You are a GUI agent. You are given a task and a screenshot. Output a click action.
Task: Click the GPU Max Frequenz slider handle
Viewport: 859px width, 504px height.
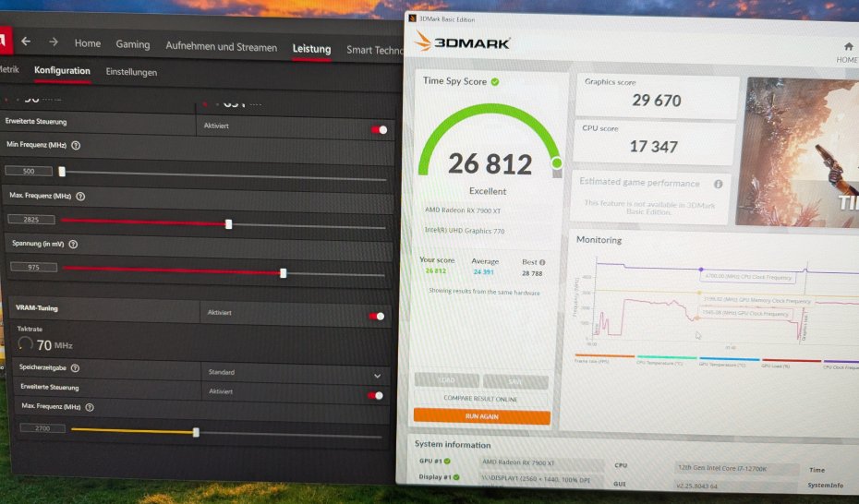(x=228, y=223)
